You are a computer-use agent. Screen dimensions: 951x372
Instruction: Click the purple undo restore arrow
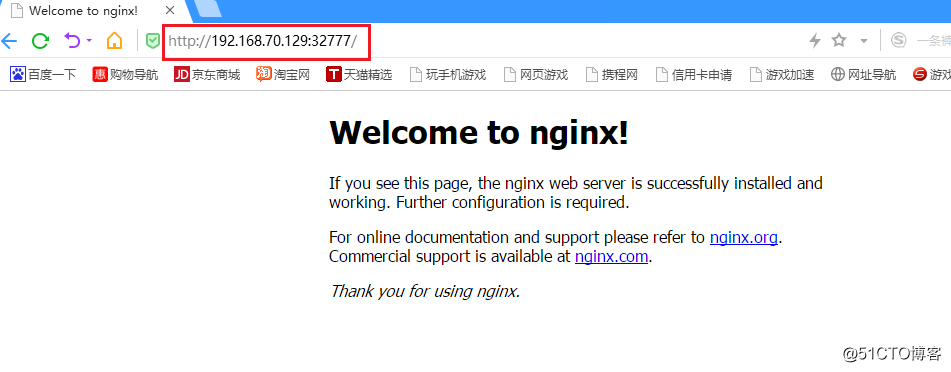point(72,41)
